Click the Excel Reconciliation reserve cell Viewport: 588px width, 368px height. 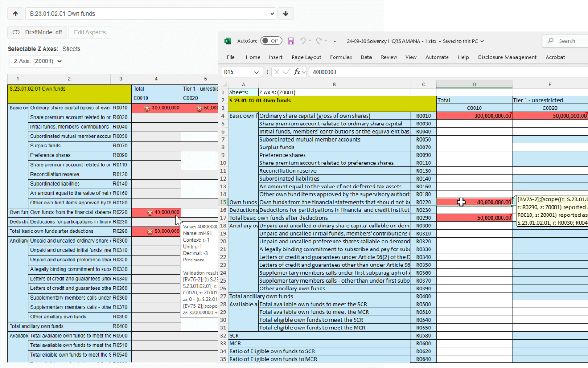coord(334,171)
